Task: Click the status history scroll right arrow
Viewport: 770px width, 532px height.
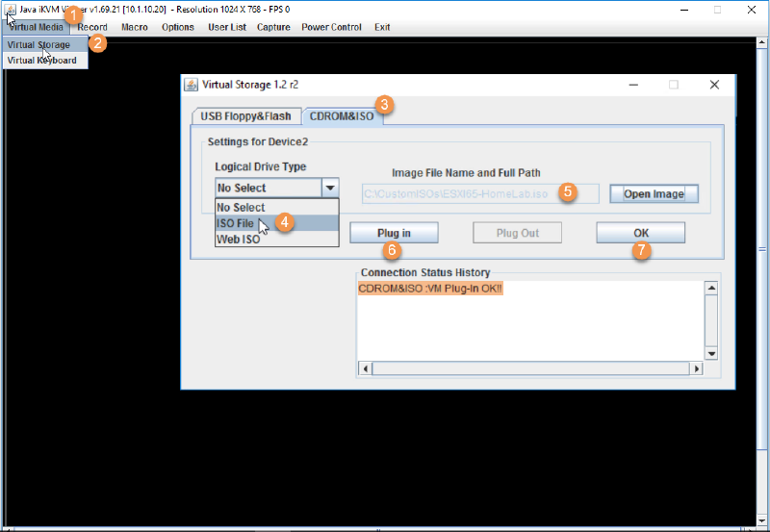Action: coord(696,368)
